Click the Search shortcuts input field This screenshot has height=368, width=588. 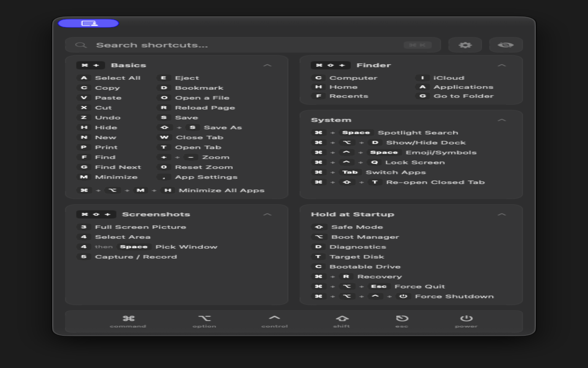pos(253,45)
